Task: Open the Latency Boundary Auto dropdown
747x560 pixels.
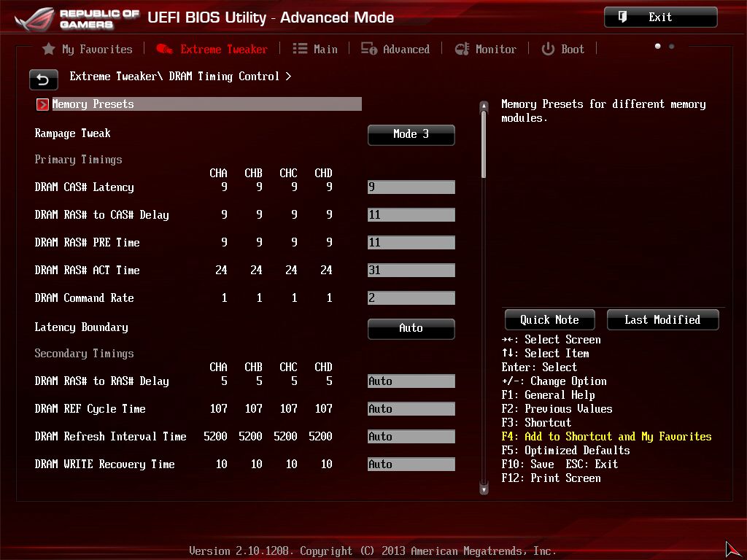Action: [x=411, y=329]
